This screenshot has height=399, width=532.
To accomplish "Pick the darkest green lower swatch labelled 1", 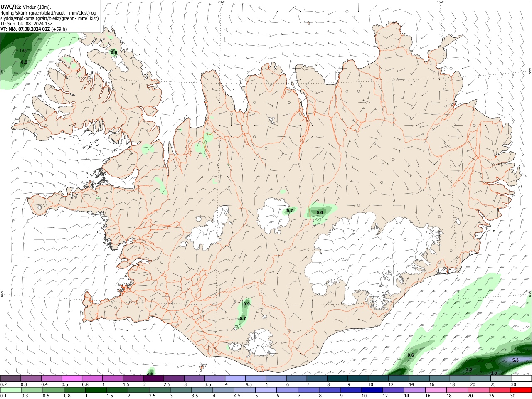I will click(96, 390).
